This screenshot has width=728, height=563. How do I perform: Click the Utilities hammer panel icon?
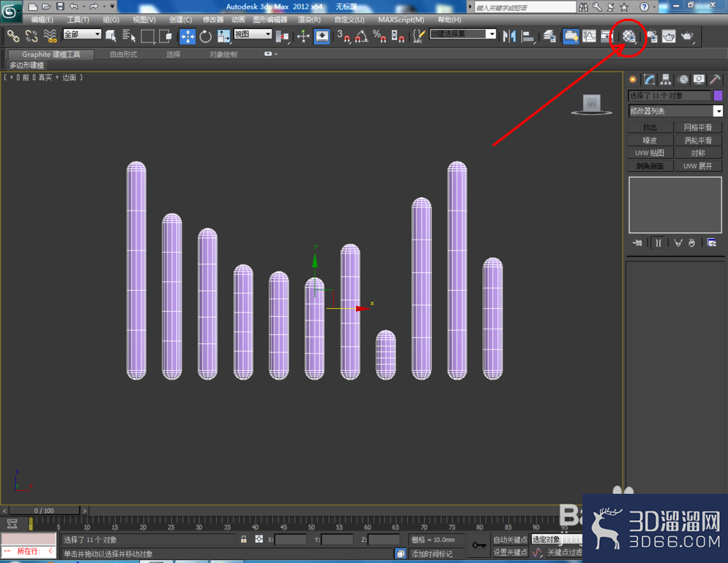tap(715, 80)
